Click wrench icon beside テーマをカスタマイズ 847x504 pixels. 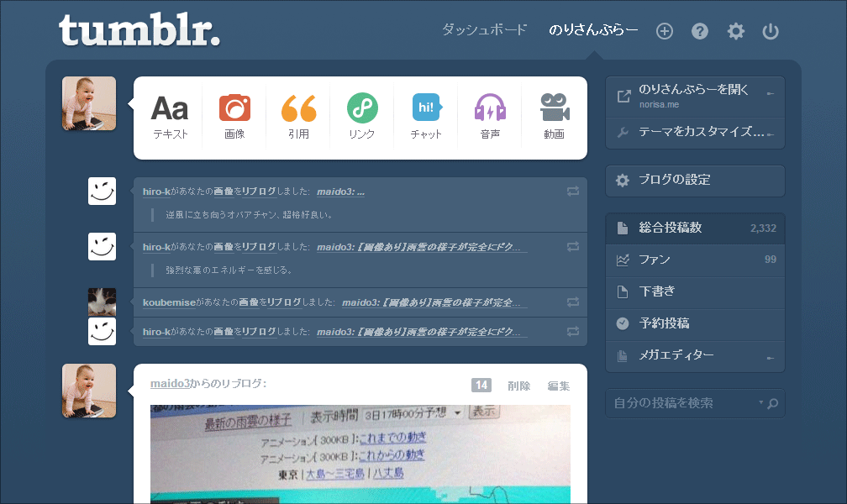pyautogui.click(x=623, y=133)
